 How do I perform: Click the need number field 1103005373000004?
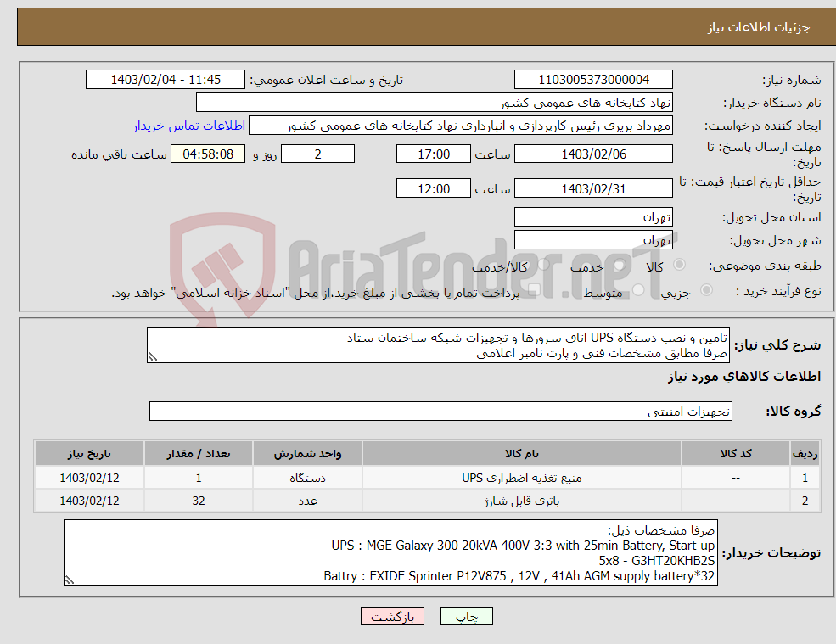[593, 80]
